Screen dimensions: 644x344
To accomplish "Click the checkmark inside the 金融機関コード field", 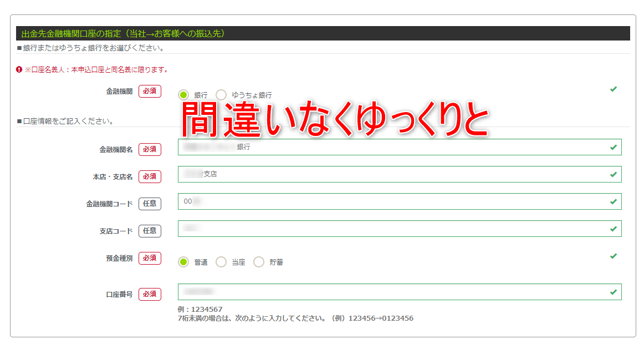I will pos(613,201).
